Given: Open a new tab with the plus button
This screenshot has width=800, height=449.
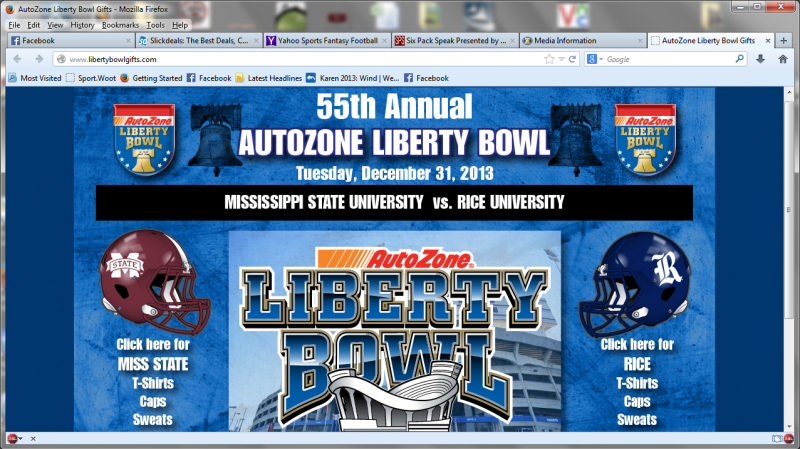Looking at the screenshot, I should click(x=784, y=40).
